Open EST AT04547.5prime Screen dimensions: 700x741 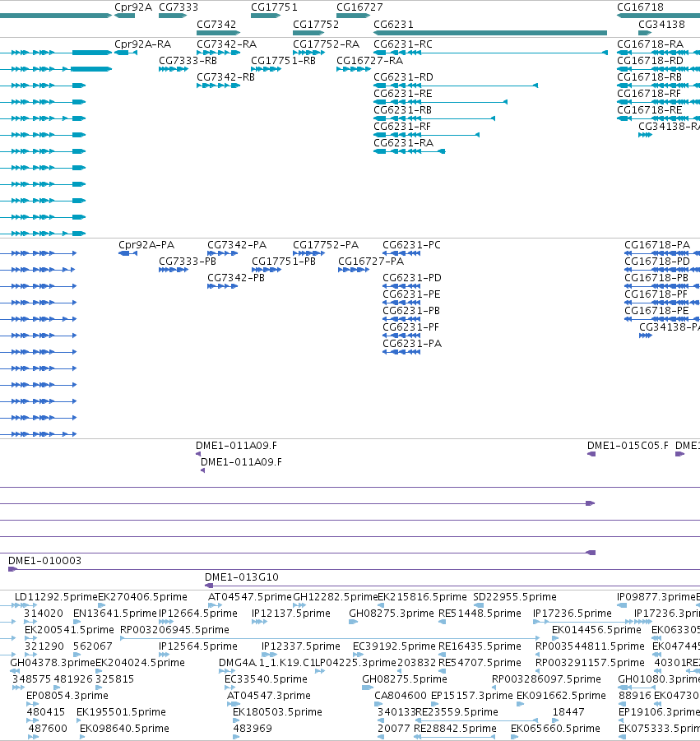249,597
